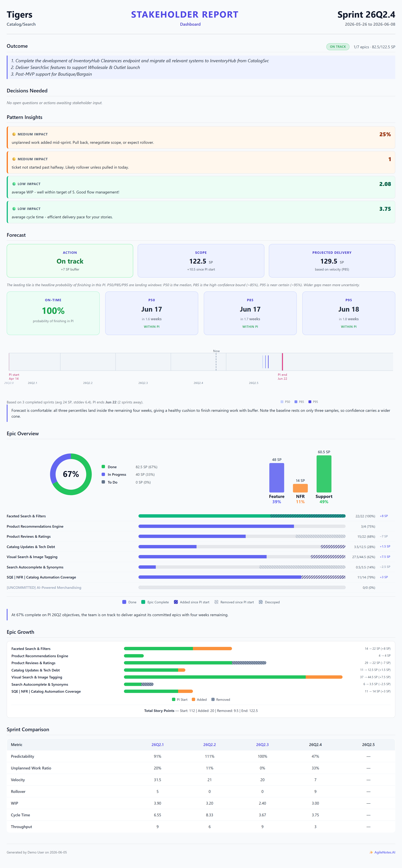Click the Tigers team name

pos(20,15)
